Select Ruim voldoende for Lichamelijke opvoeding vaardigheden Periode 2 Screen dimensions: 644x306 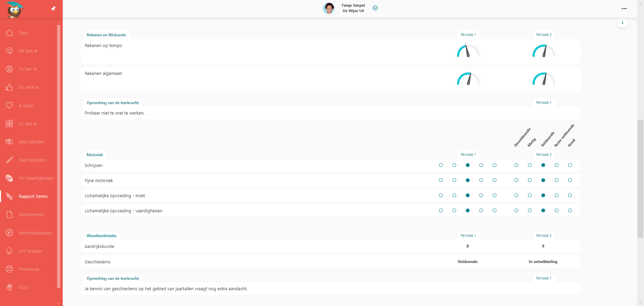coord(556,211)
